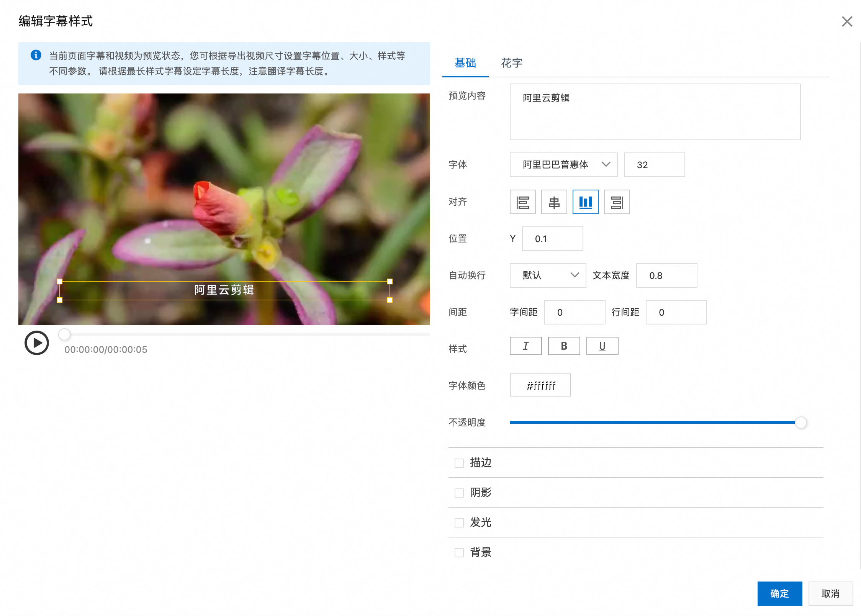Viewport: 861px width, 616px height.
Task: Enable the 发光 glow effect
Action: pos(459,523)
